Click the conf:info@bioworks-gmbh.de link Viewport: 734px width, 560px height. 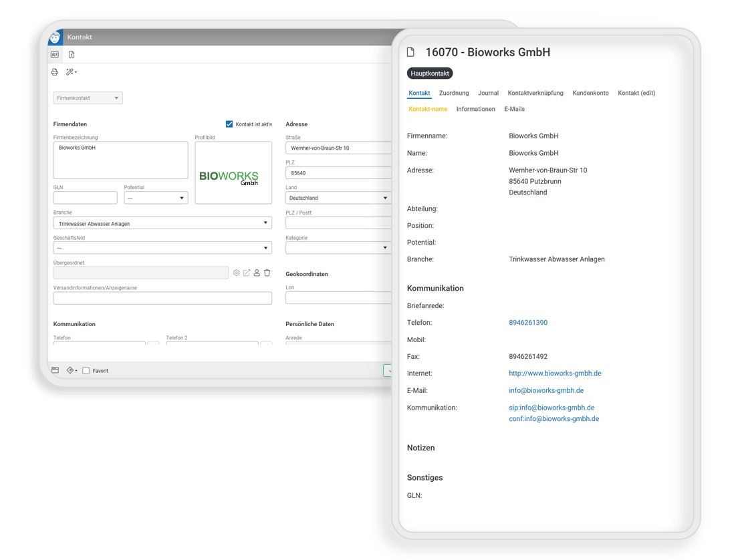[x=554, y=419]
